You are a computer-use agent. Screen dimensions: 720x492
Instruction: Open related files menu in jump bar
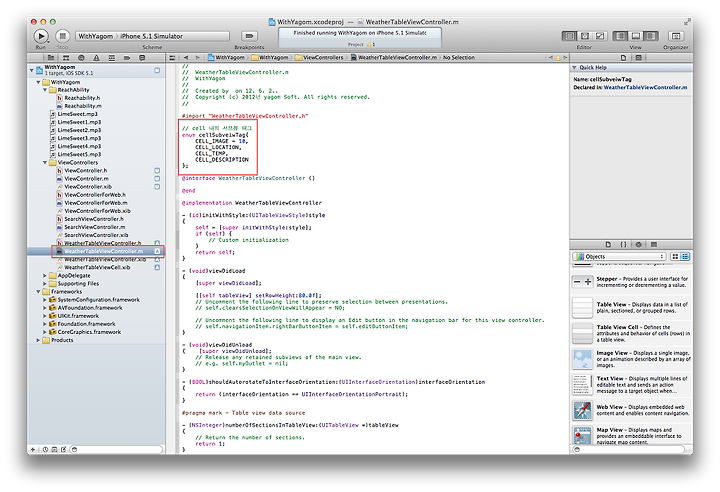[172, 58]
